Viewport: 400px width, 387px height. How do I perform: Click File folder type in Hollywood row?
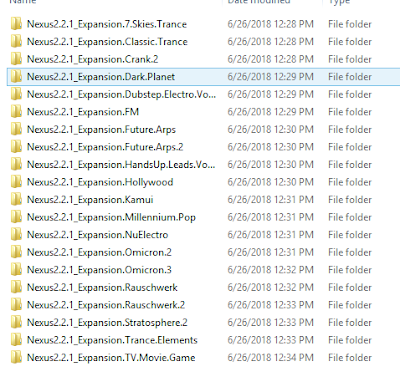tap(350, 182)
